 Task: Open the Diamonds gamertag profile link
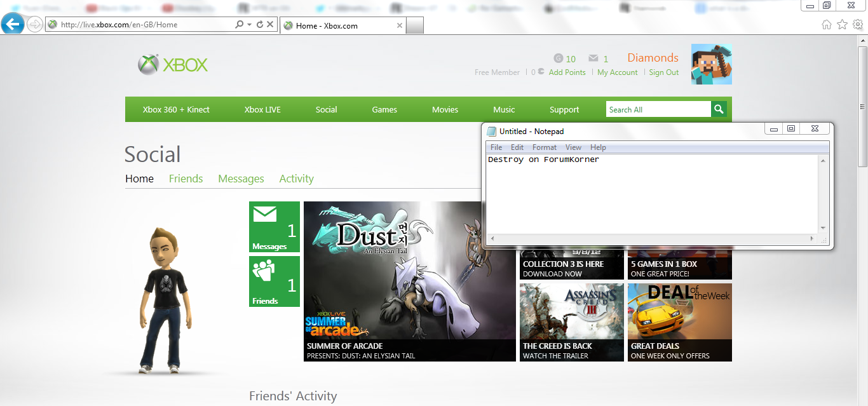[653, 58]
